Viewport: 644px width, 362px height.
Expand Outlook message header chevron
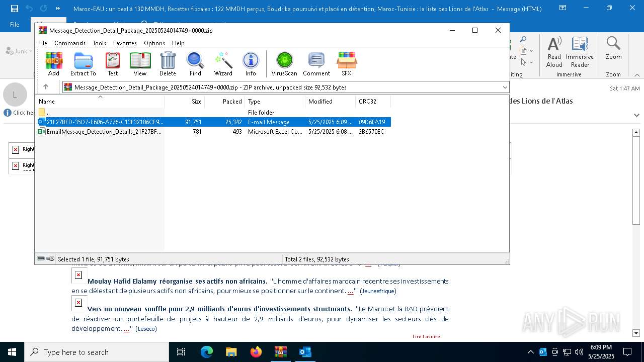[x=636, y=115]
